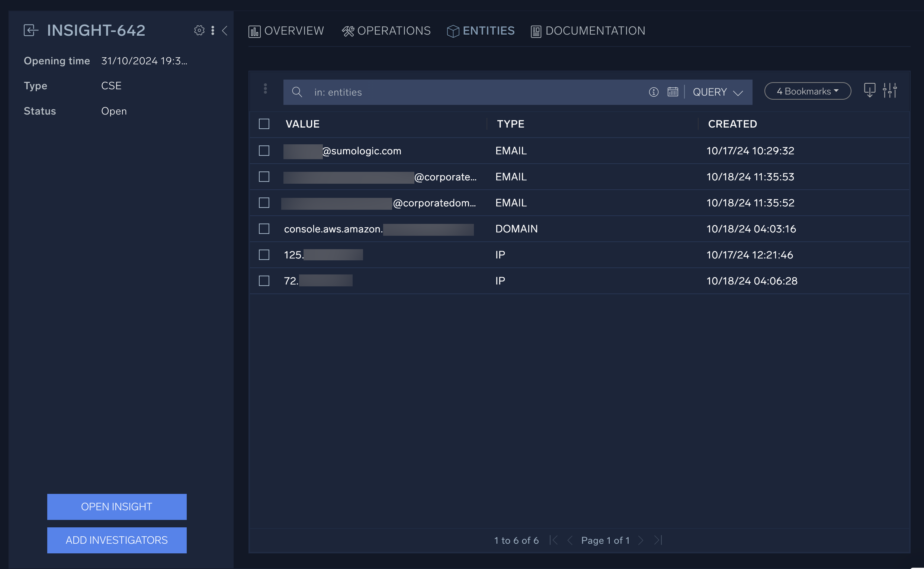Screen dimensions: 924x569
Task: Click the export results download icon
Action: (x=870, y=91)
